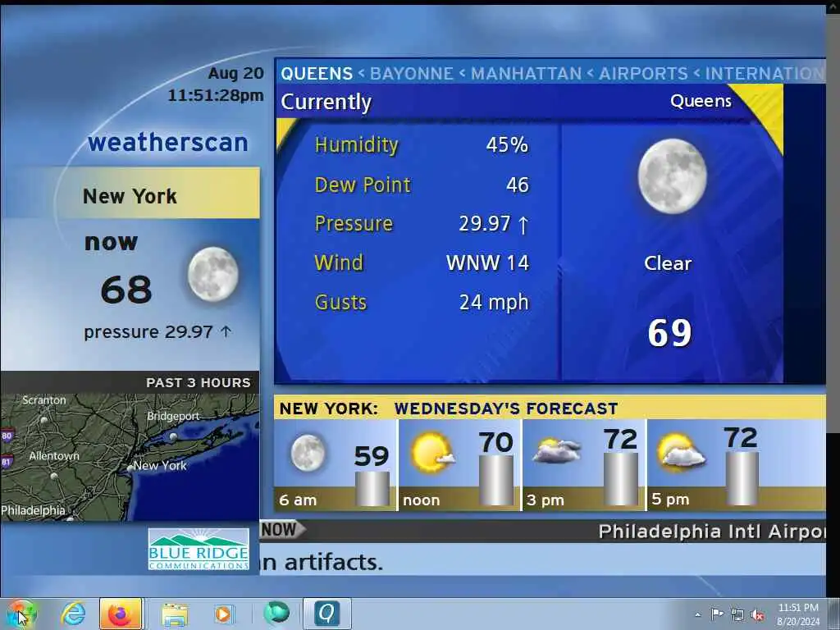Select the INTERNATION... tab at the edge
Image resolution: width=840 pixels, height=630 pixels.
pyautogui.click(x=765, y=73)
